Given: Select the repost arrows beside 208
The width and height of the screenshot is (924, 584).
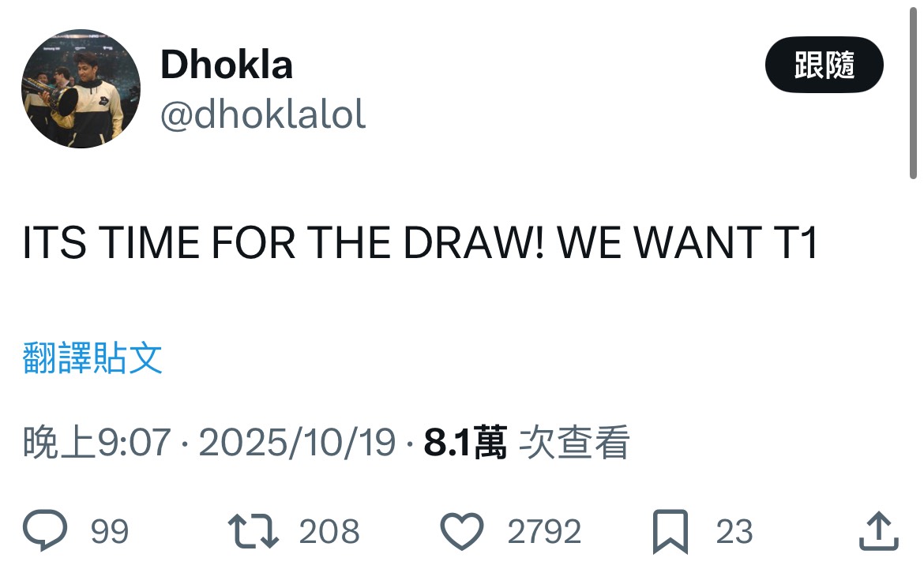Looking at the screenshot, I should tap(251, 532).
